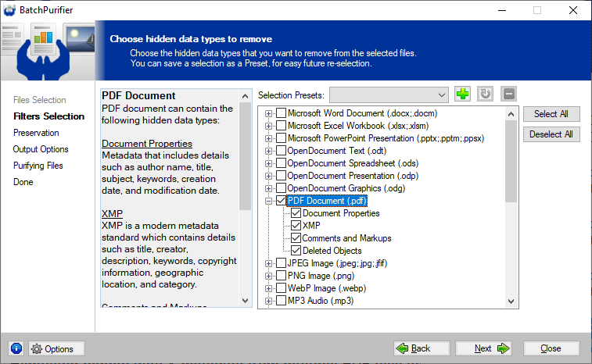Uncheck the Document Properties checkbox

coord(296,213)
